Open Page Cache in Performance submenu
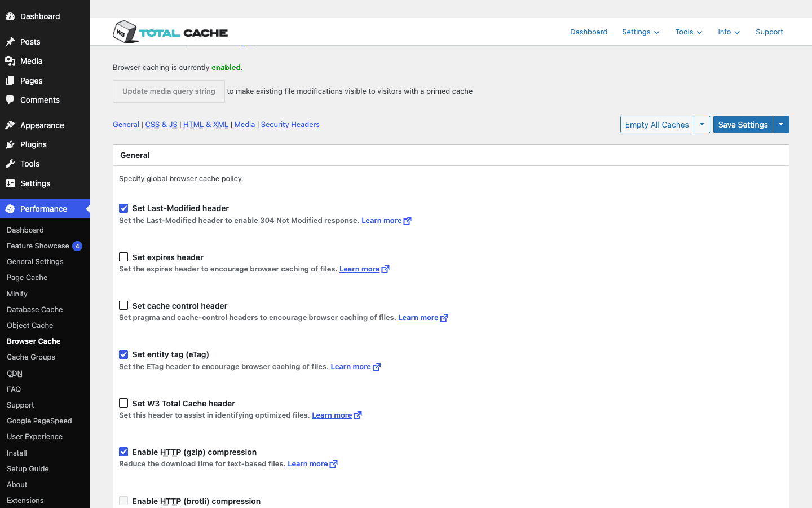Viewport: 812px width, 508px height. pos(27,278)
